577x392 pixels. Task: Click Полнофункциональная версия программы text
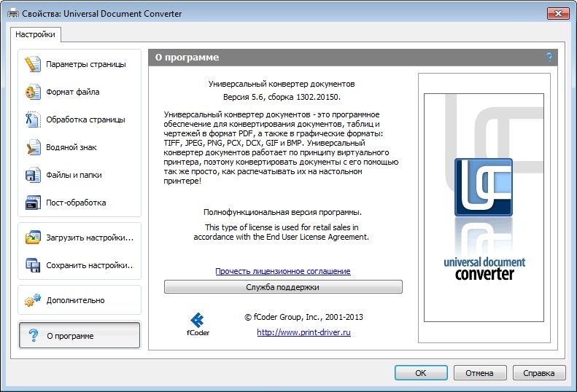(x=282, y=212)
